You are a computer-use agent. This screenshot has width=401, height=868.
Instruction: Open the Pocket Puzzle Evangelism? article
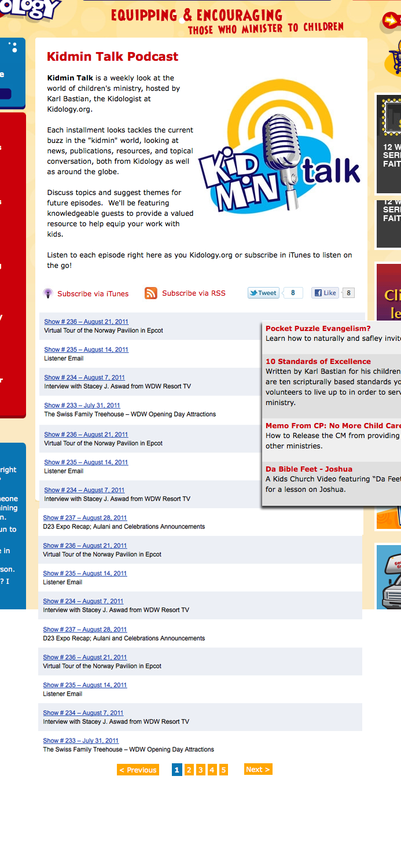point(318,329)
